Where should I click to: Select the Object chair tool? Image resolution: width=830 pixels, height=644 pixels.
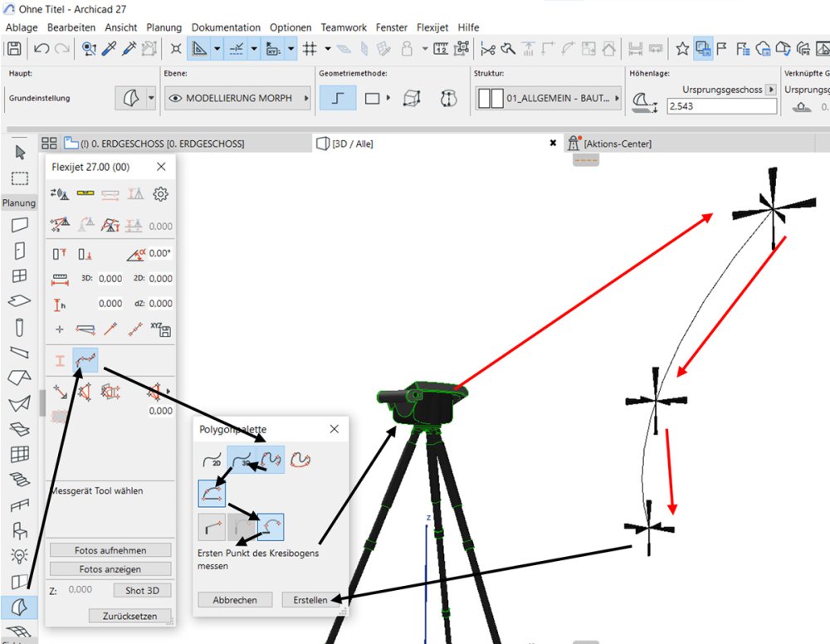coord(20,530)
